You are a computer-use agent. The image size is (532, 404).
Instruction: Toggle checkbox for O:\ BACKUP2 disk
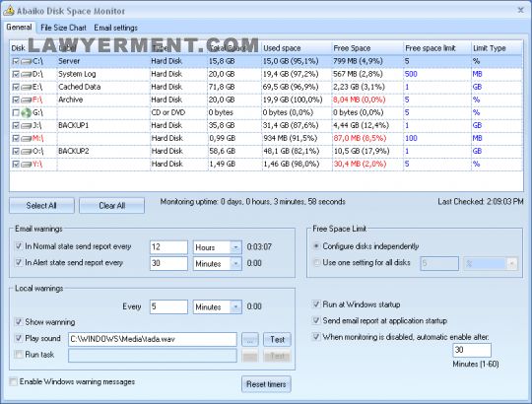(x=16, y=152)
